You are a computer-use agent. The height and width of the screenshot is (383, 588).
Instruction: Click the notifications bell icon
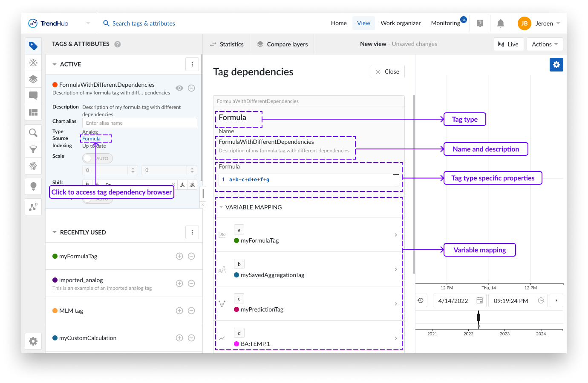coord(501,23)
